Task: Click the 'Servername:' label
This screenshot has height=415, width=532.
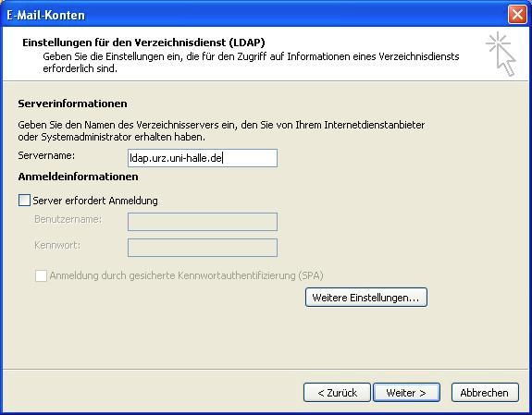Action: tap(46, 155)
